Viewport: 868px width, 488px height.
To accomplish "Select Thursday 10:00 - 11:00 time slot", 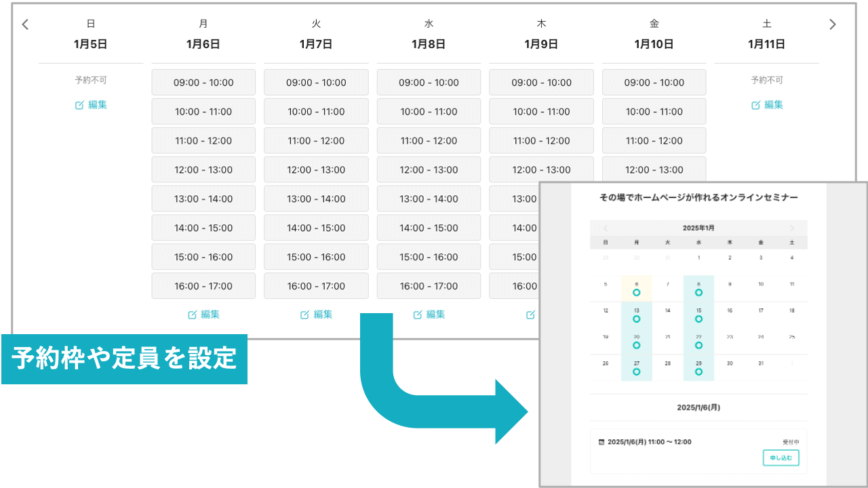I will tap(541, 112).
